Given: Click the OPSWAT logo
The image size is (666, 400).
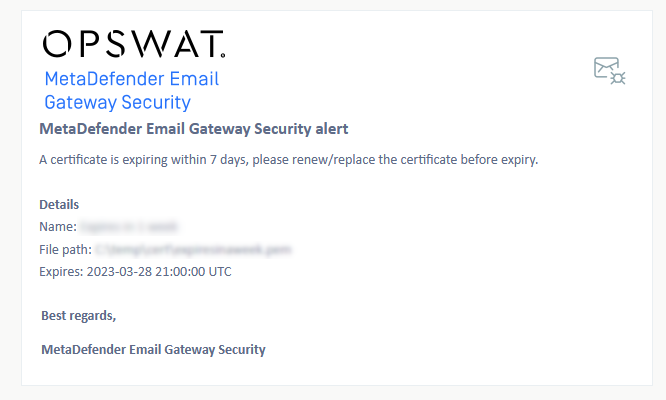Looking at the screenshot, I should pyautogui.click(x=134, y=43).
